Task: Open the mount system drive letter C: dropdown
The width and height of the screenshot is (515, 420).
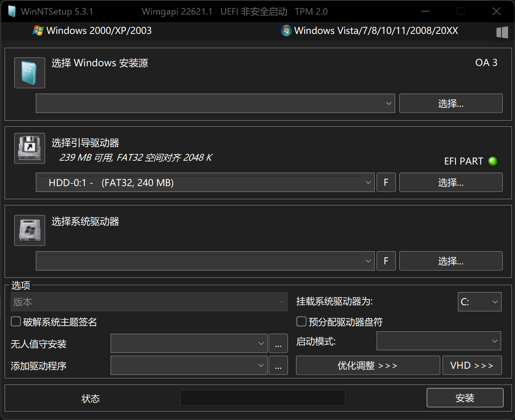Action: click(x=480, y=302)
